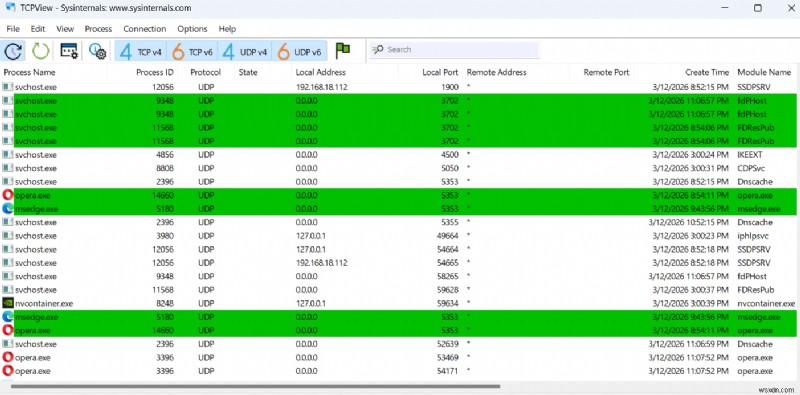Sort by Protocol column header
The width and height of the screenshot is (800, 395).
[206, 72]
